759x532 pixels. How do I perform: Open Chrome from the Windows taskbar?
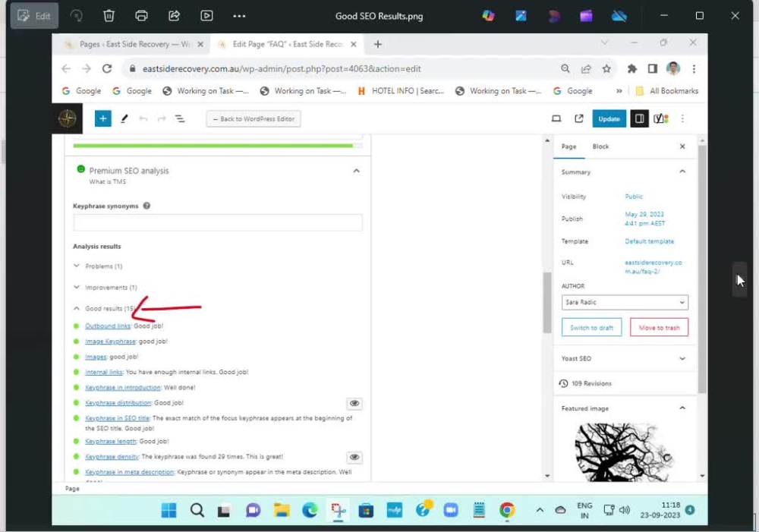pos(507,510)
